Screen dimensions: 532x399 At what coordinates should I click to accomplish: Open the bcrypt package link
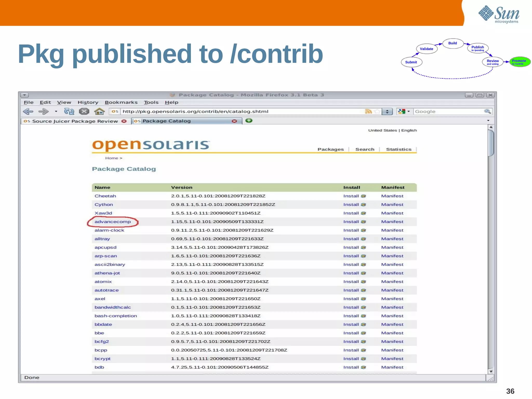pyautogui.click(x=102, y=359)
